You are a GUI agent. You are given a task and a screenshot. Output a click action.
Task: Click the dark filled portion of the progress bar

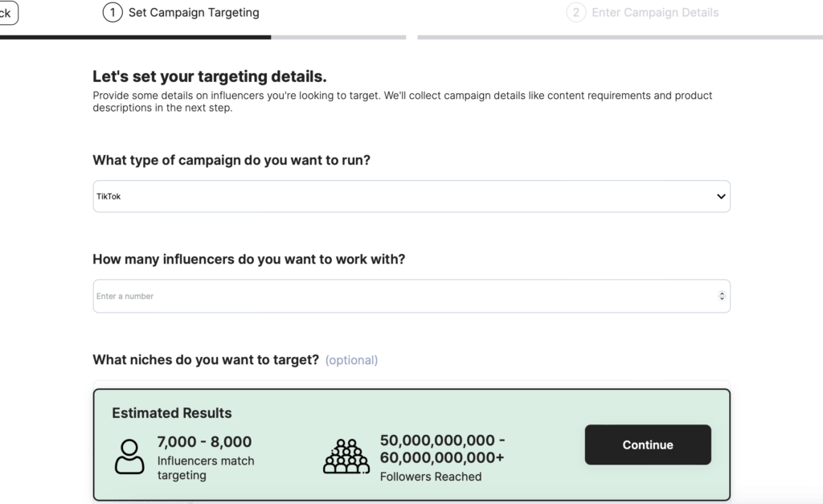(x=135, y=37)
